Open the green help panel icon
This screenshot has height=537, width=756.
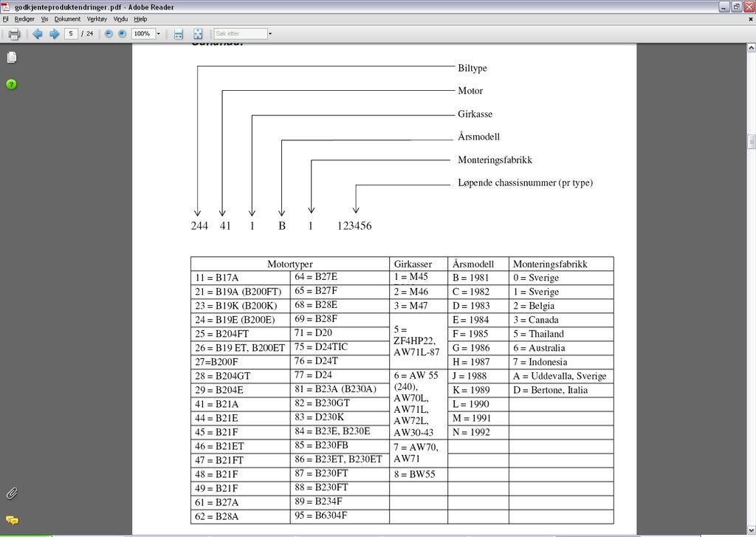[11, 84]
